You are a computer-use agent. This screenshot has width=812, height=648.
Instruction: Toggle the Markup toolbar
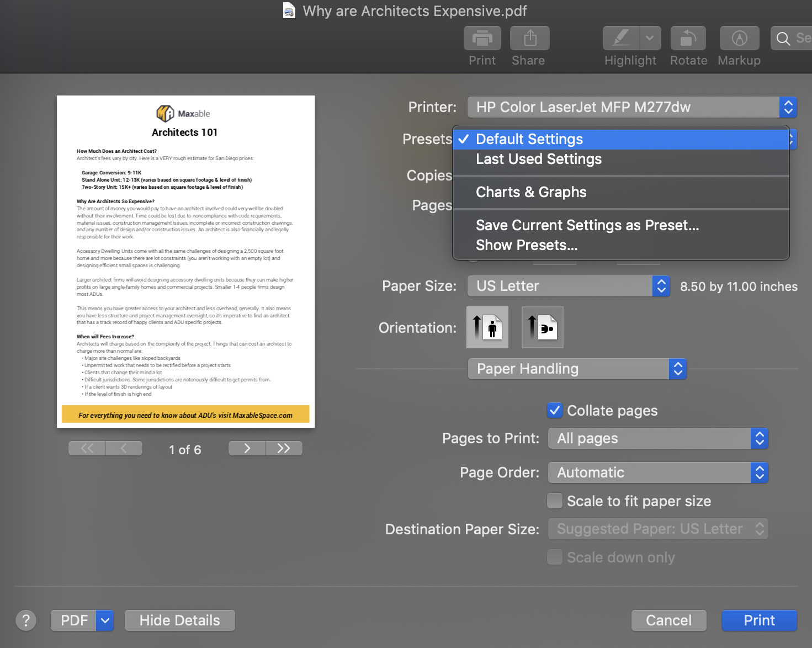click(x=740, y=39)
